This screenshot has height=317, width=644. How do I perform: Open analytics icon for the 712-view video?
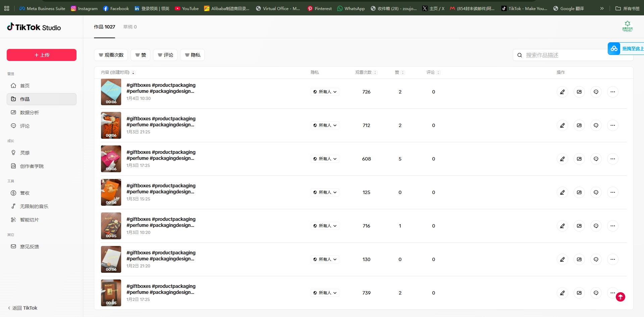point(579,125)
